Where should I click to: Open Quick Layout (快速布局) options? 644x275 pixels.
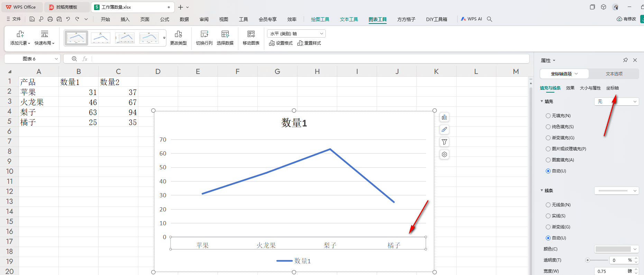[x=45, y=38]
